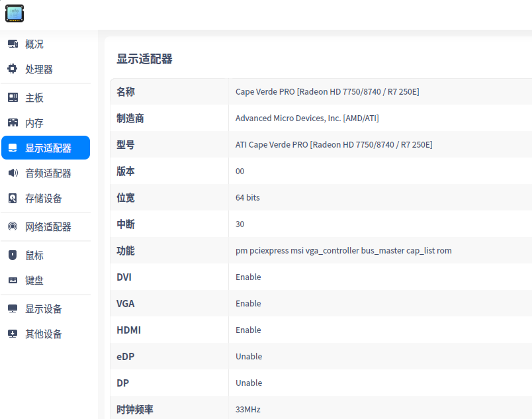Select the 概况 overview monitor icon
The image size is (532, 419).
[12, 44]
